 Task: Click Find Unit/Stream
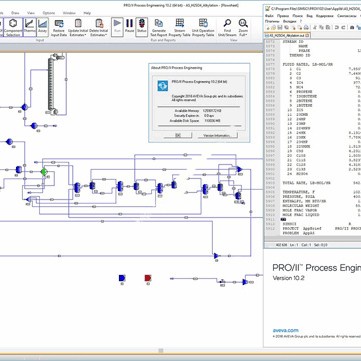tap(227, 27)
